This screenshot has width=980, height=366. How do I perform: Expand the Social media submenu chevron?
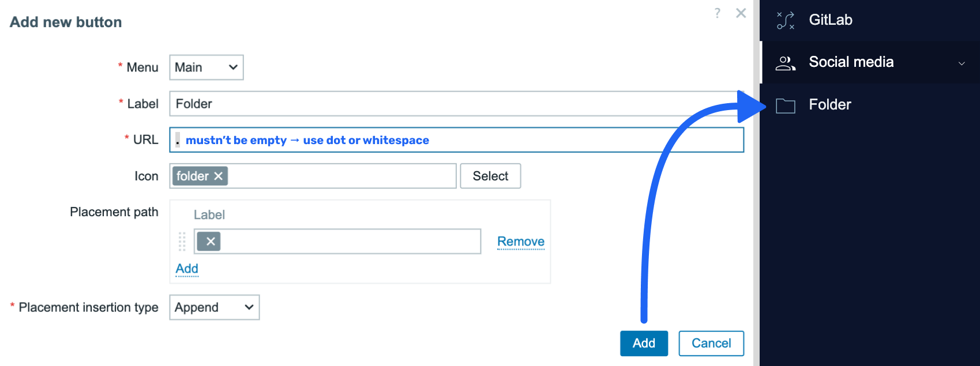pyautogui.click(x=962, y=63)
